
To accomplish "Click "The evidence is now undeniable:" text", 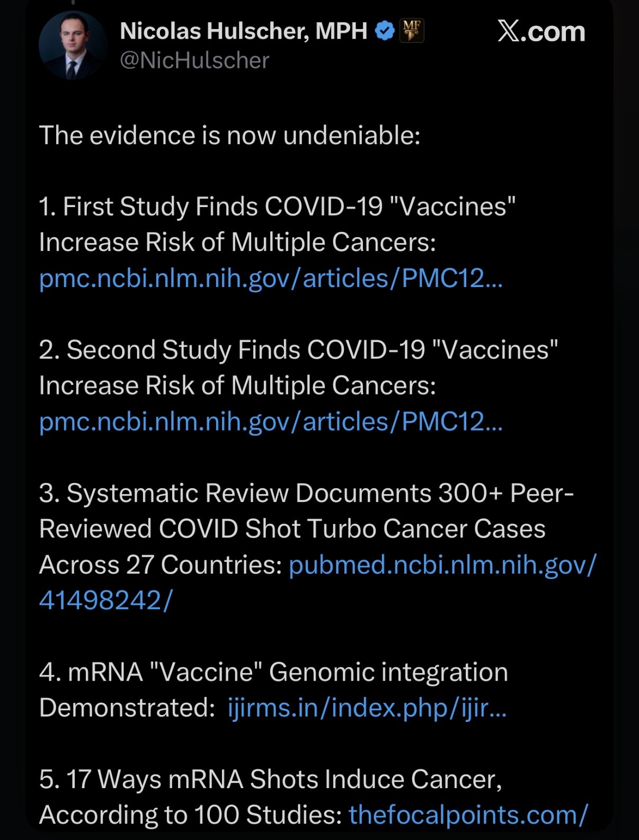I will [x=229, y=136].
